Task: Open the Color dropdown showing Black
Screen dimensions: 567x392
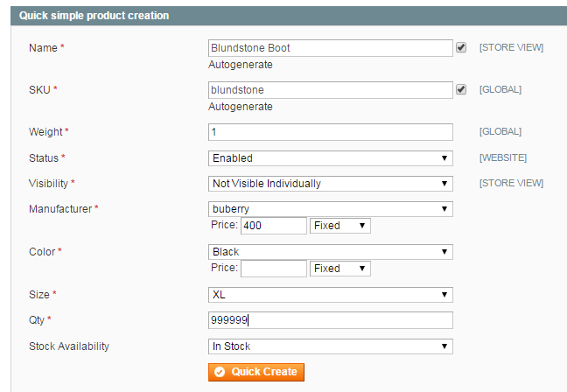Action: pyautogui.click(x=330, y=252)
